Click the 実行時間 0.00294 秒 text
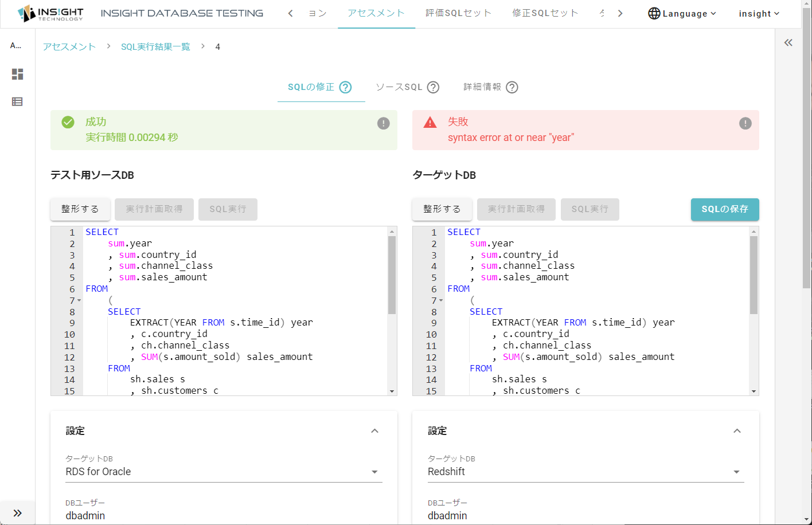 (132, 138)
